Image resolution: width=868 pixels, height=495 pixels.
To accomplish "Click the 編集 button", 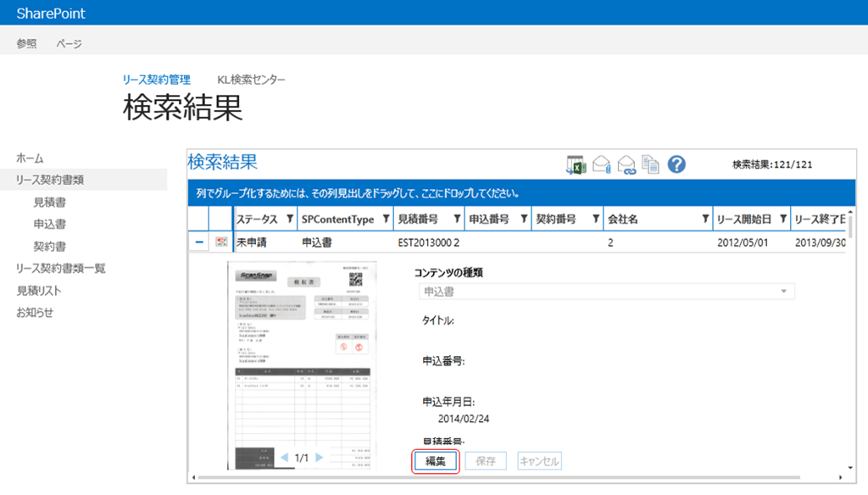I will 435,460.
